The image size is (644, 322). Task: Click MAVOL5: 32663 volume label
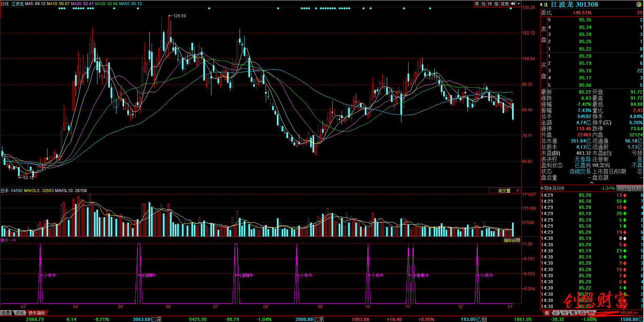pyautogui.click(x=39, y=191)
